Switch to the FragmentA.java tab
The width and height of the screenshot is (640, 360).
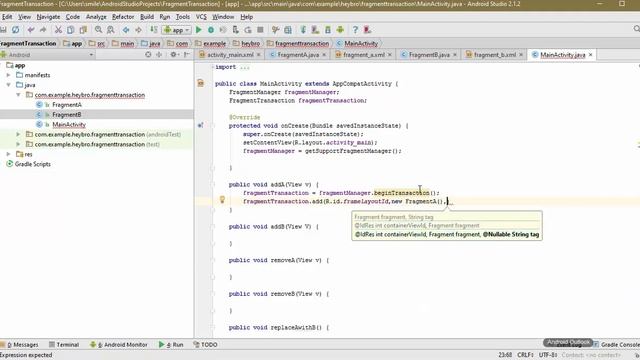point(298,55)
